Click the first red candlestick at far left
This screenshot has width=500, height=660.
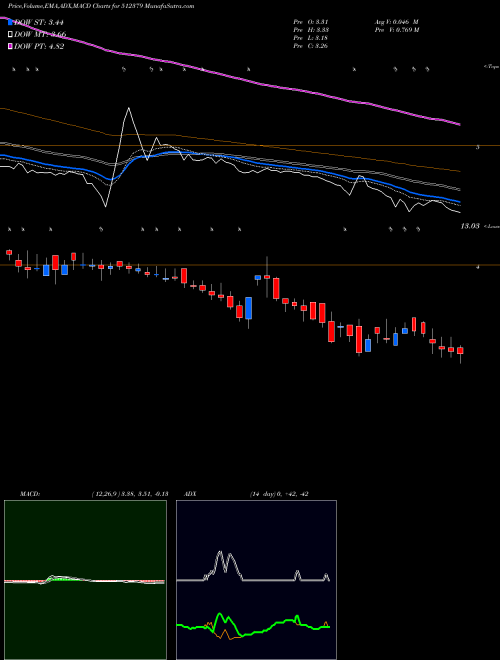coord(9,253)
